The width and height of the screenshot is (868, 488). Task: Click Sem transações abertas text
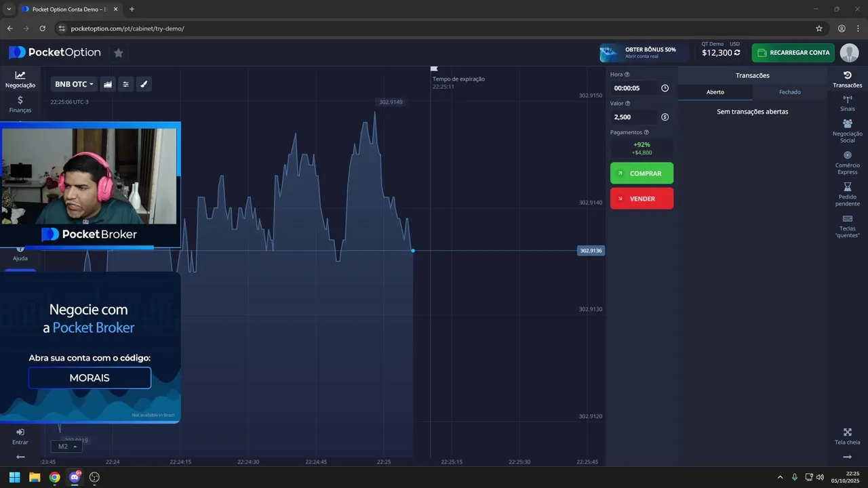pyautogui.click(x=752, y=111)
